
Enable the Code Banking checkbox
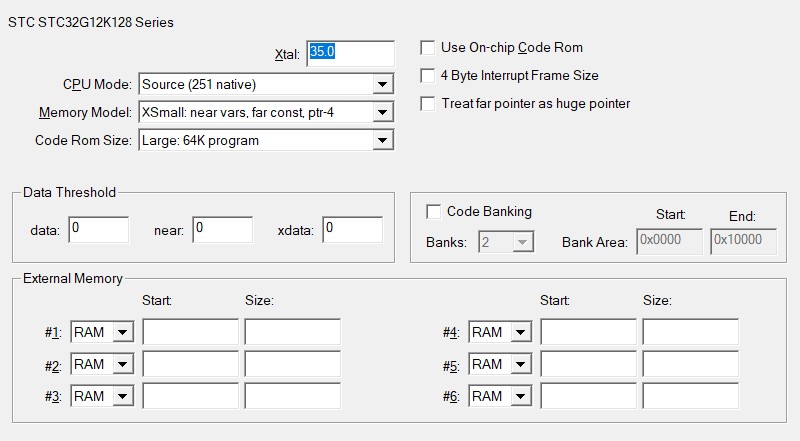pos(433,212)
